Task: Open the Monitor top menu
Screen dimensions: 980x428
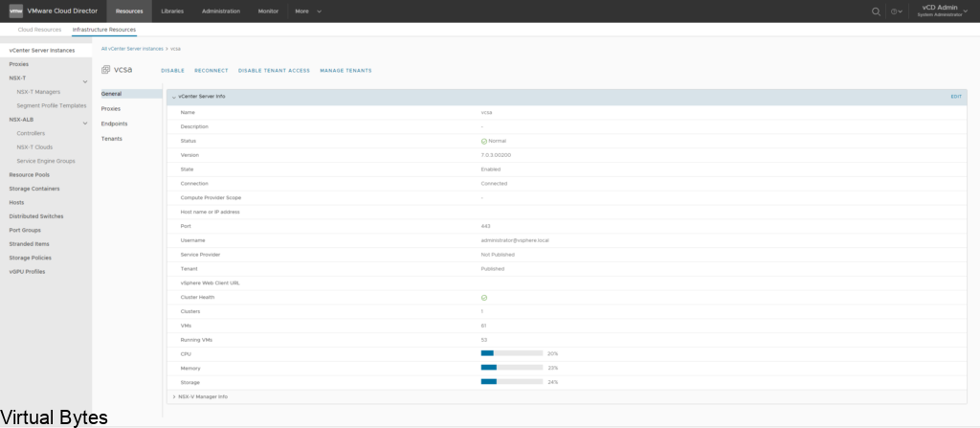Action: pos(268,11)
